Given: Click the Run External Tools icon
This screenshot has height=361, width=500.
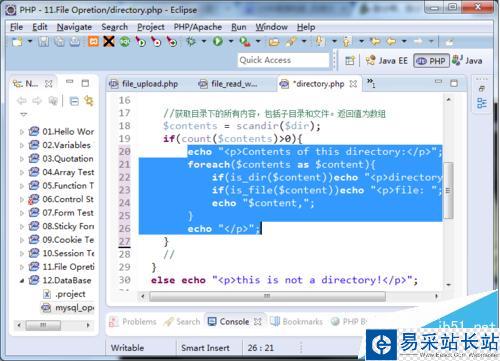Looking at the screenshot, I should point(245,42).
